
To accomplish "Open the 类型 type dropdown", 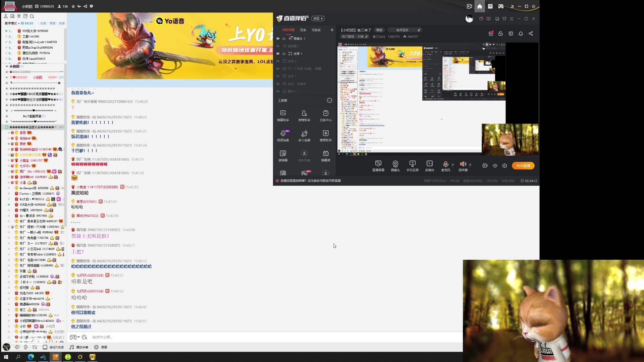I will (318, 18).
